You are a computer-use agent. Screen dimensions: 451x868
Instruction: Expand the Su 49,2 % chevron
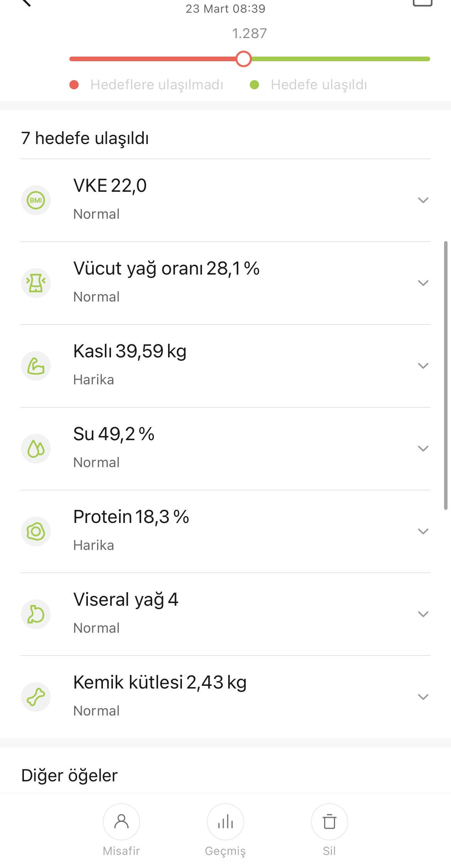tap(423, 449)
